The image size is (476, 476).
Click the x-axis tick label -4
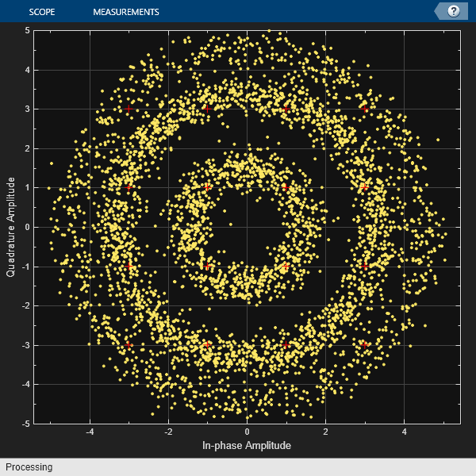tap(90, 432)
